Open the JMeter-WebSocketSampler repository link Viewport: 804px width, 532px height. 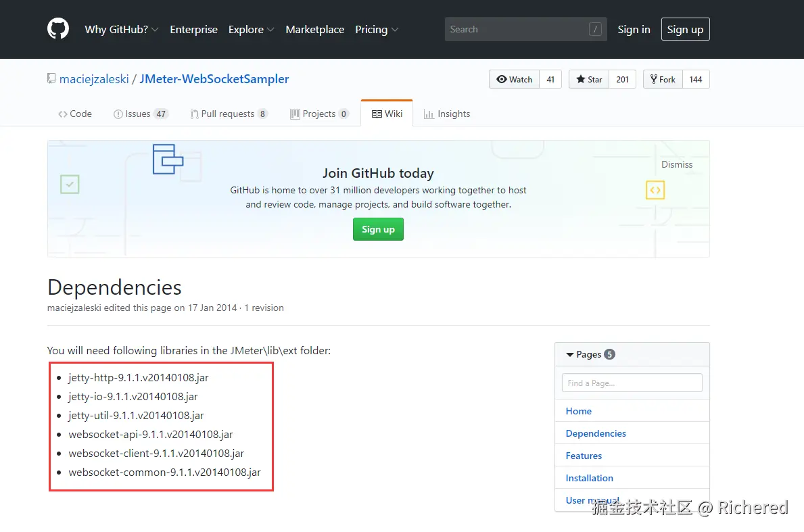point(214,79)
